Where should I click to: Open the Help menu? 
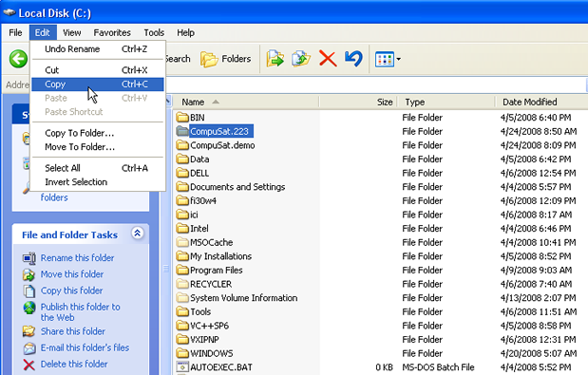point(185,32)
